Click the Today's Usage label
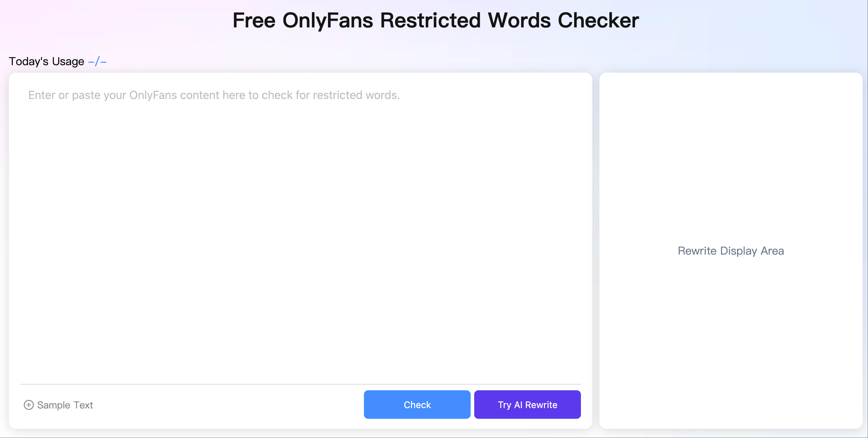The width and height of the screenshot is (868, 438). 46,61
